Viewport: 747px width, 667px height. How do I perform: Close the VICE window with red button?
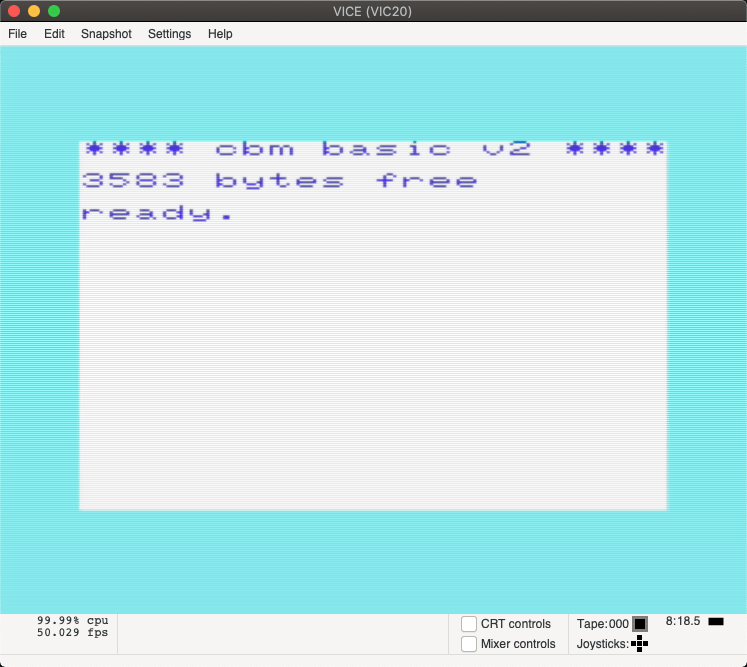[14, 11]
